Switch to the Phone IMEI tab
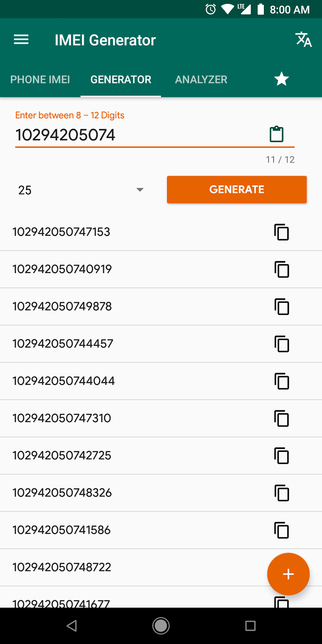The width and height of the screenshot is (322, 644). (40, 80)
